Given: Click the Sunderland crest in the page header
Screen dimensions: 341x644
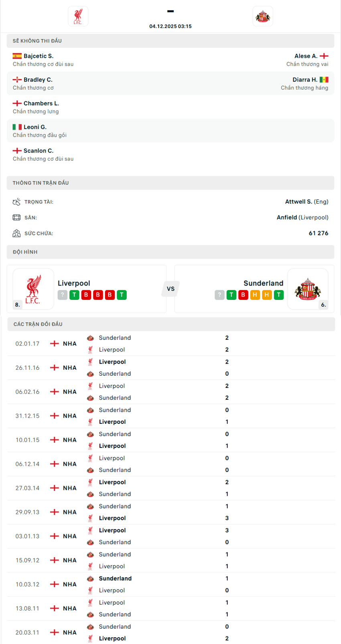Looking at the screenshot, I should [x=263, y=16].
